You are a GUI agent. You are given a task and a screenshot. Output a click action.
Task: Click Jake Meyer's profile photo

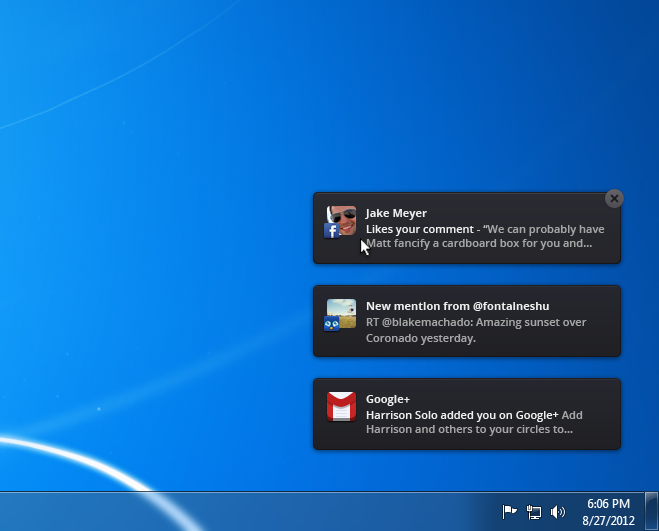[x=344, y=218]
